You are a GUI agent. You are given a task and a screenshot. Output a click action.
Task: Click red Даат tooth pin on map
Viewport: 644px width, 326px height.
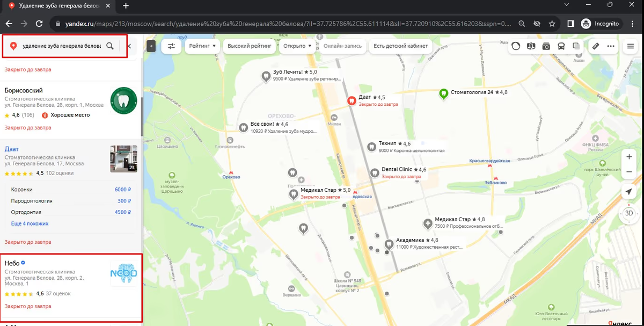click(x=351, y=100)
